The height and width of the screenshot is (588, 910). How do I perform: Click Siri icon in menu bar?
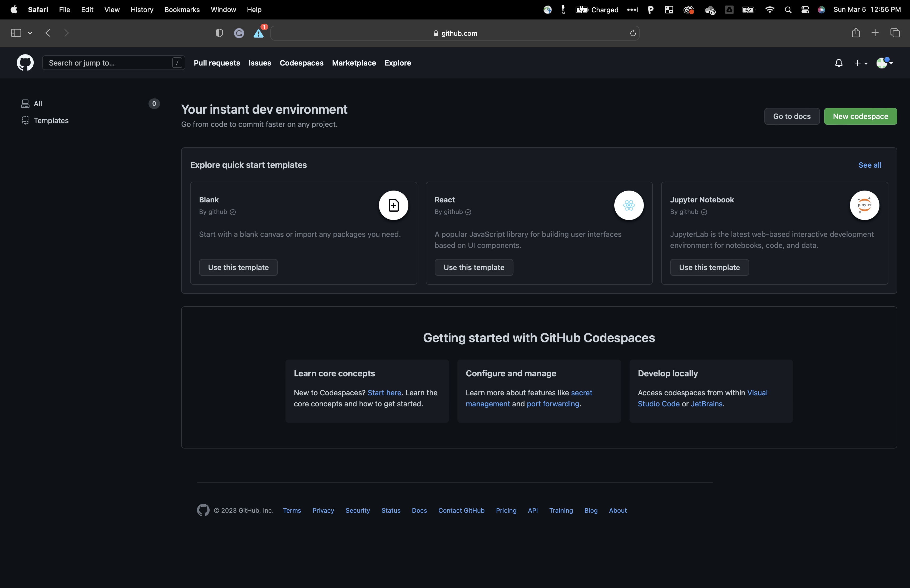[822, 9]
